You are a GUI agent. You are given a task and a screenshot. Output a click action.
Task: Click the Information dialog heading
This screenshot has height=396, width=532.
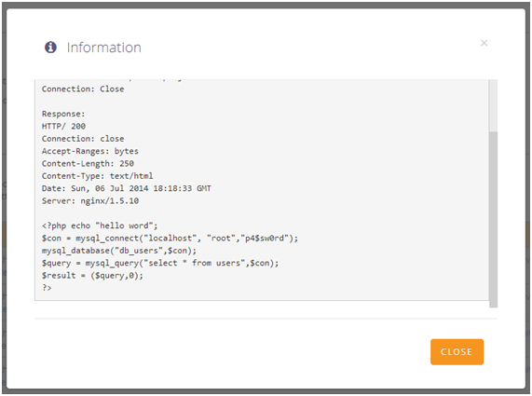[x=103, y=48]
